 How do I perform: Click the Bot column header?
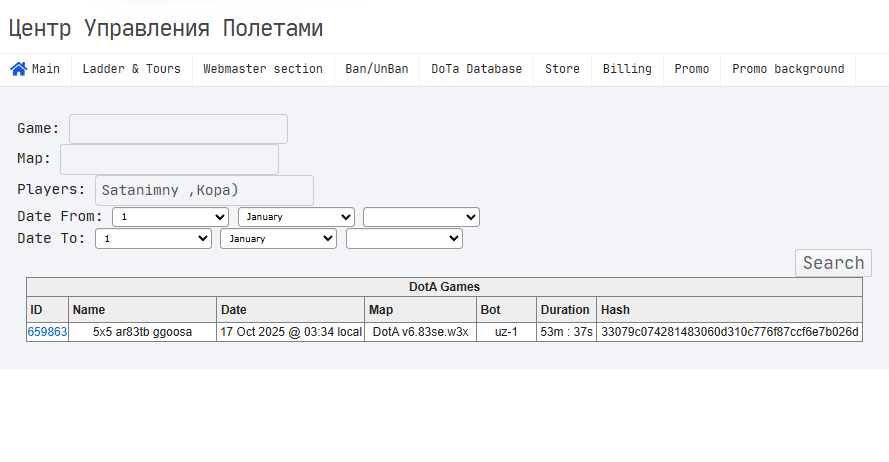click(506, 310)
